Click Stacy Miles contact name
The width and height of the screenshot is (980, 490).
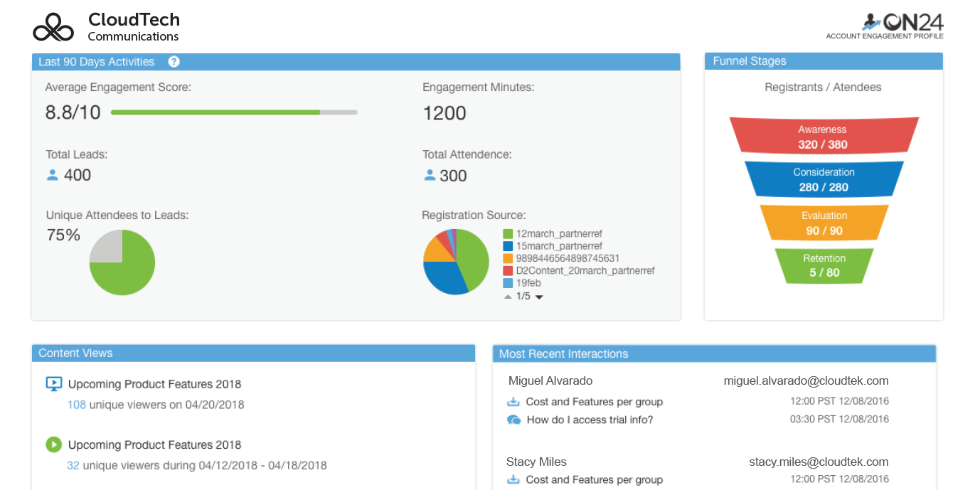pos(536,462)
